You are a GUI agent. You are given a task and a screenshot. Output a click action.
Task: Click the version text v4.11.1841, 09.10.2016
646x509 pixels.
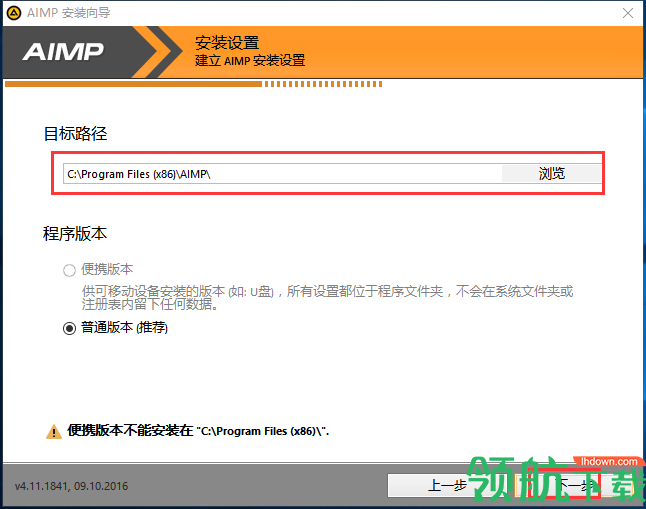click(71, 486)
